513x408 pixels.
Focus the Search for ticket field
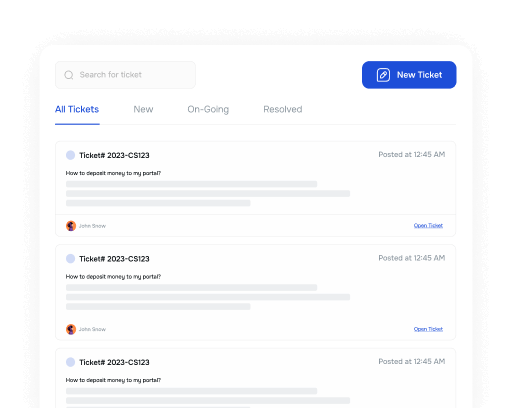point(125,75)
